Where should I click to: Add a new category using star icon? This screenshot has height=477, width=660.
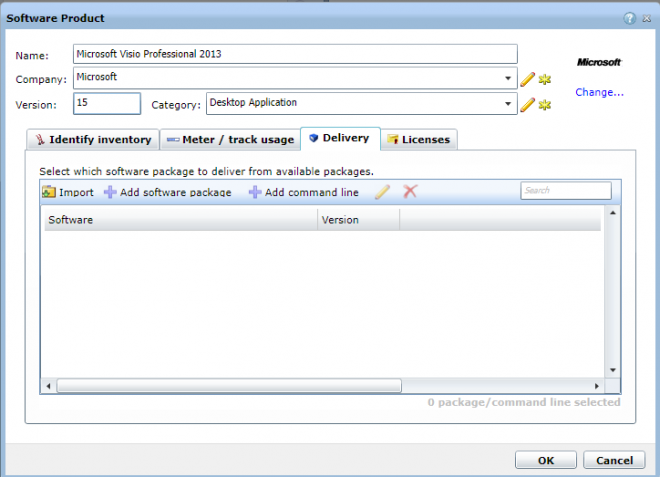[545, 104]
